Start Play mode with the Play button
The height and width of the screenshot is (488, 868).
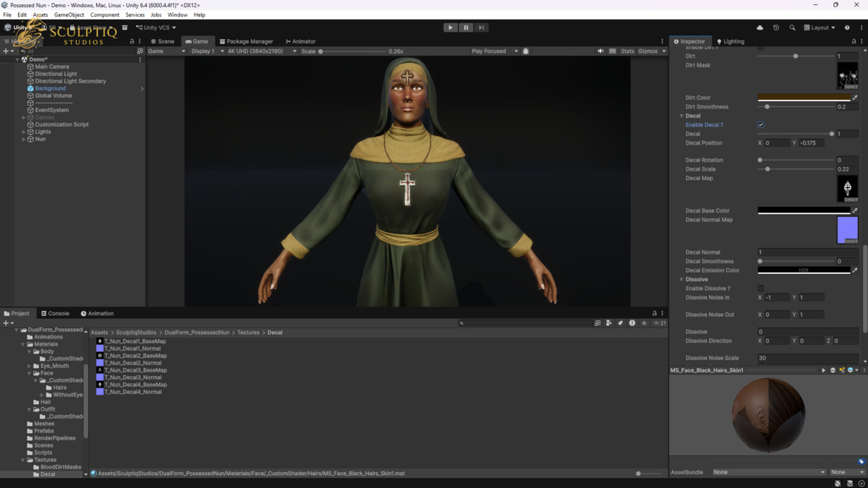450,27
